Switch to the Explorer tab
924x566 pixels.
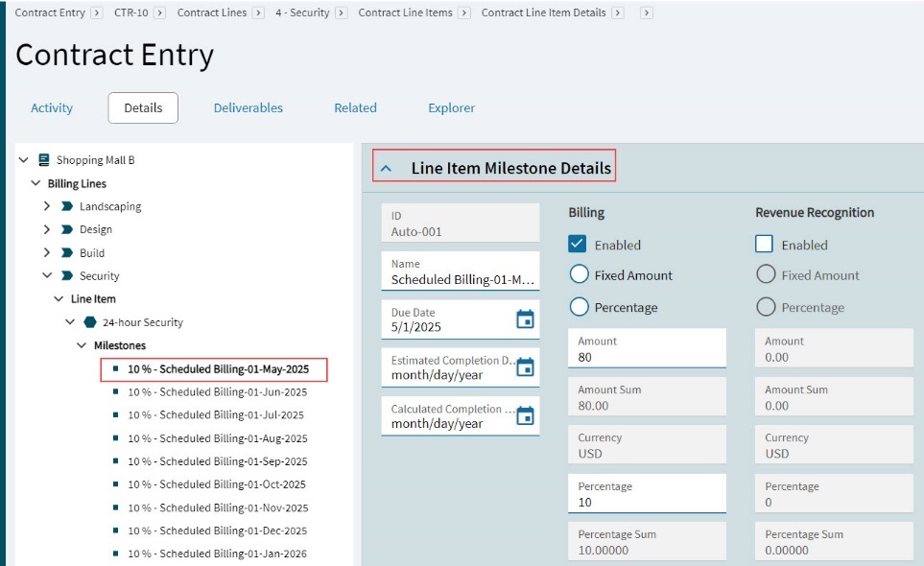451,107
